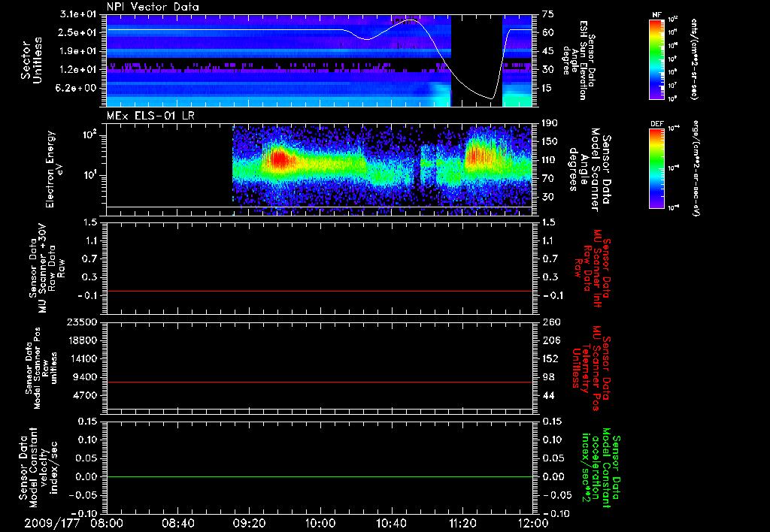Click the 'NPI Vector Data' panel title
The width and height of the screenshot is (770, 532).
tap(153, 7)
